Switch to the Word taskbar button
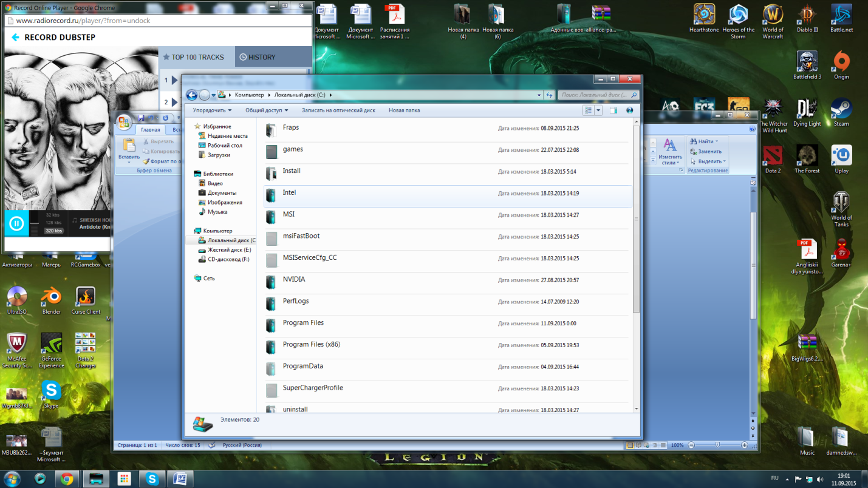Screen dimensions: 868x488 (180, 478)
